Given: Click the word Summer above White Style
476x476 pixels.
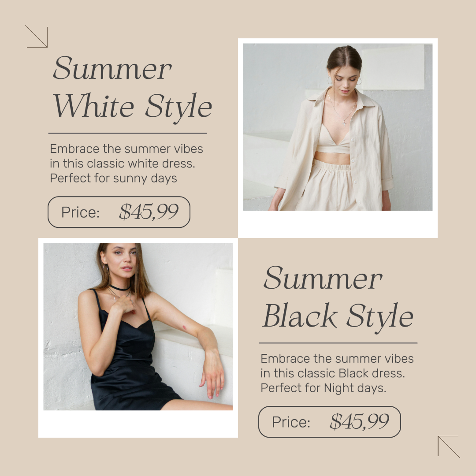Looking at the screenshot, I should point(112,68).
